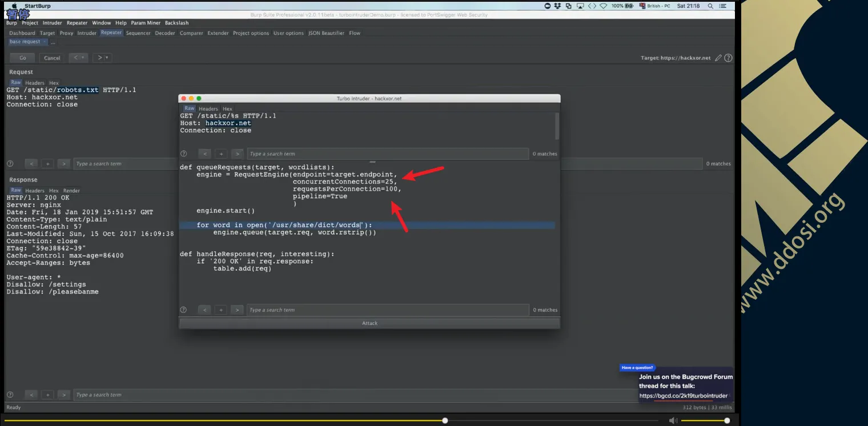Click the Turbo Intruder script search field
Screen dimensions: 868x426
(388, 310)
